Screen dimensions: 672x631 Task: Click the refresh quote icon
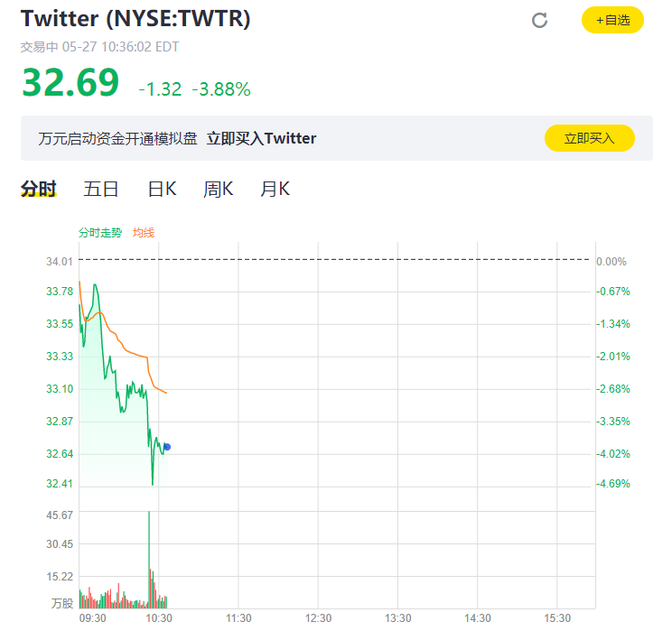point(539,20)
